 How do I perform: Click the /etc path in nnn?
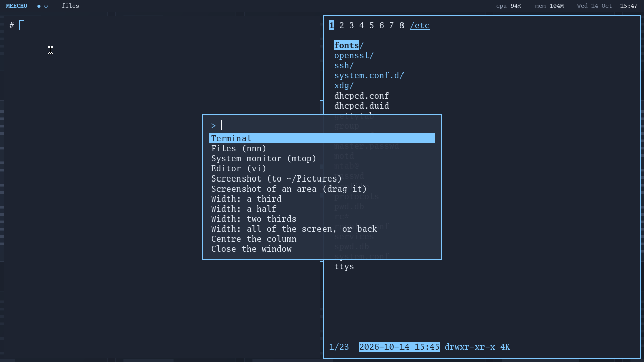[x=420, y=26]
